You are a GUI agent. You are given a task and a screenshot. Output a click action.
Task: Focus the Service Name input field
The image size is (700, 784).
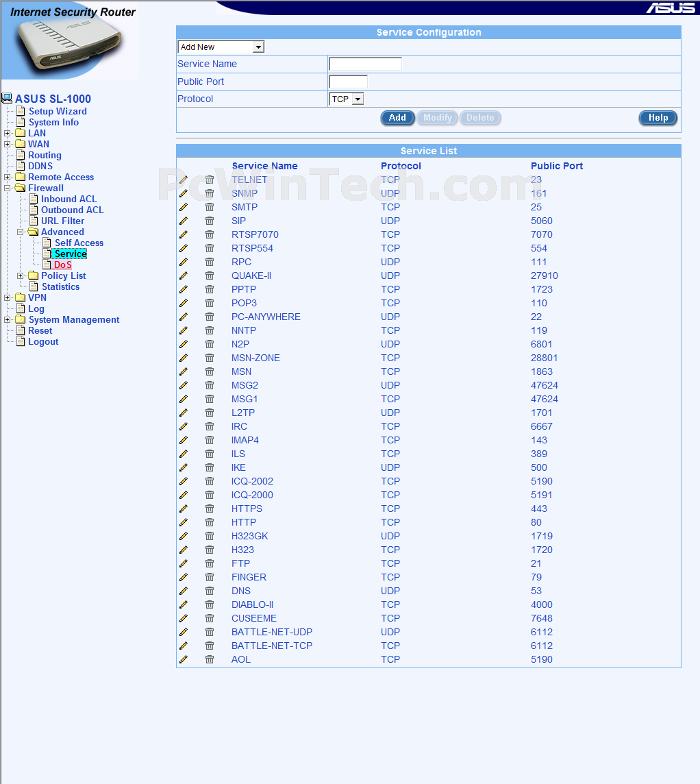[x=365, y=64]
